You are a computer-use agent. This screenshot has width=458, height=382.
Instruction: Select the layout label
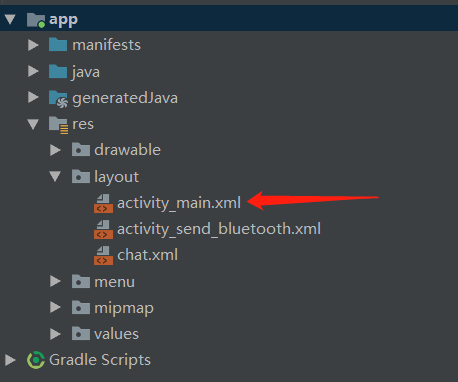tap(116, 177)
